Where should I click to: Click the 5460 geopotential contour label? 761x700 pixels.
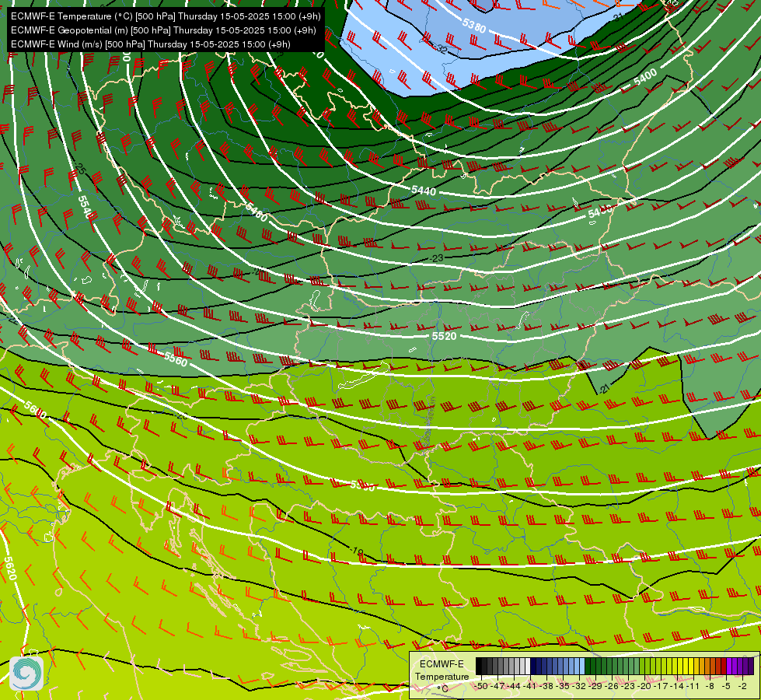point(257,212)
